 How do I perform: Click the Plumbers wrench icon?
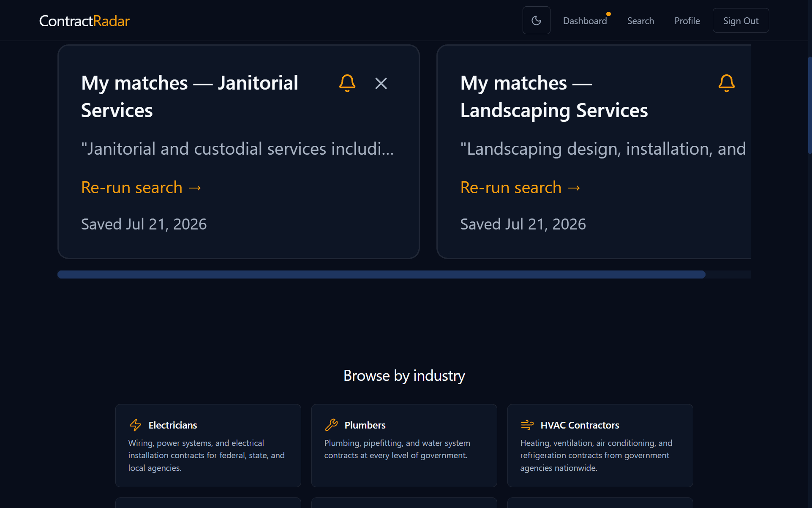pyautogui.click(x=331, y=425)
